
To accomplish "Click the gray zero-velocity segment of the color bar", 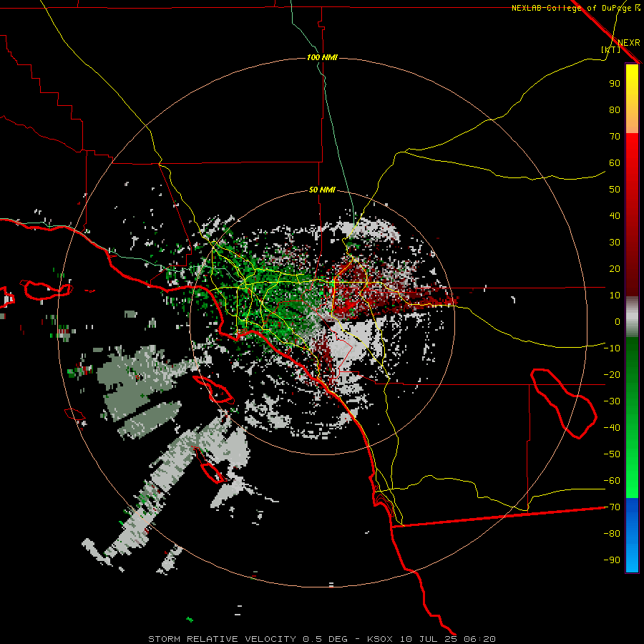I will 632,317.
